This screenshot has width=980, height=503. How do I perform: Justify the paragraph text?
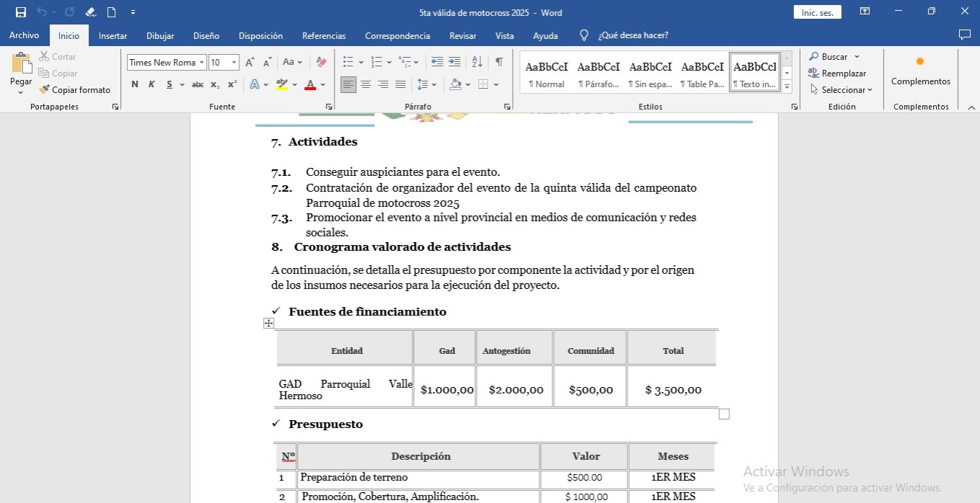click(x=400, y=85)
